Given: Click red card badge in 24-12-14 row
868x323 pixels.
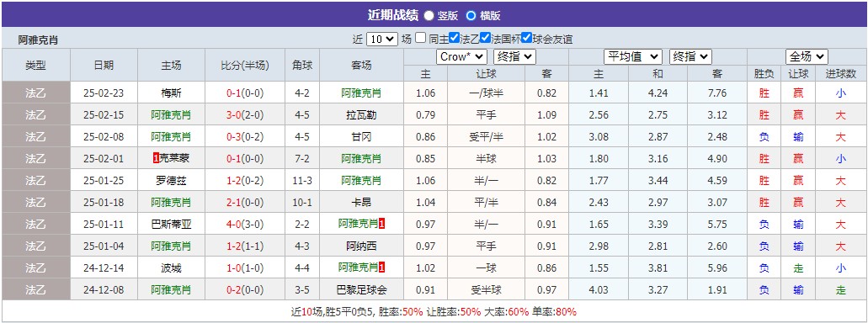Looking at the screenshot, I should pos(382,267).
